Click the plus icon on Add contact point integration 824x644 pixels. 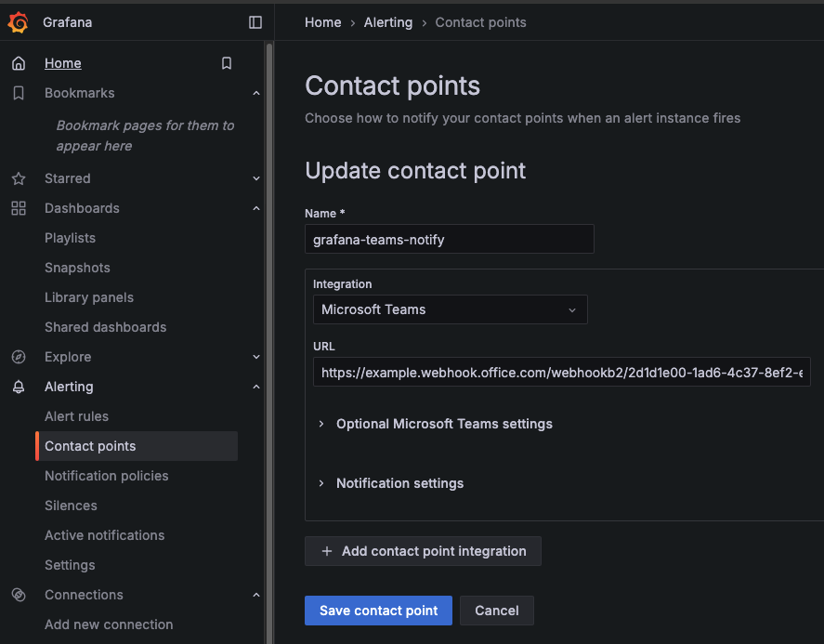[x=327, y=551]
